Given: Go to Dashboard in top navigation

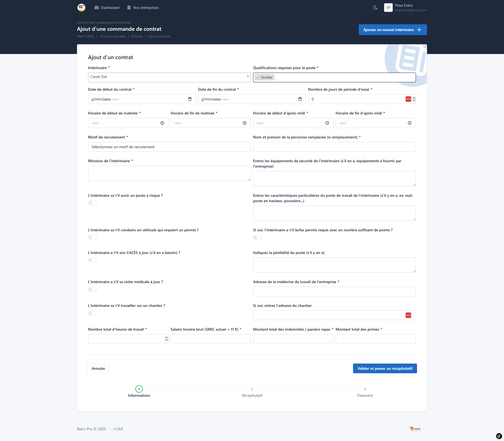Looking at the screenshot, I should pos(107,8).
